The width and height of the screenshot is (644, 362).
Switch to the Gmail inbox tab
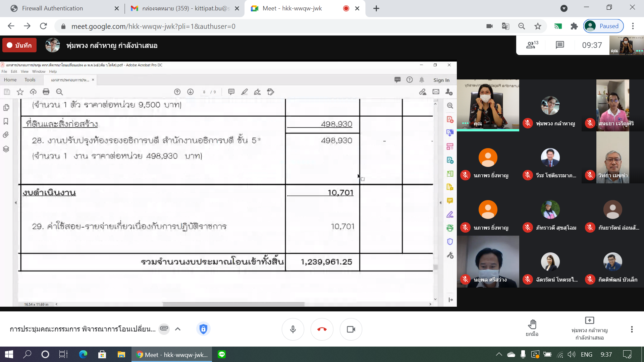[x=185, y=8]
